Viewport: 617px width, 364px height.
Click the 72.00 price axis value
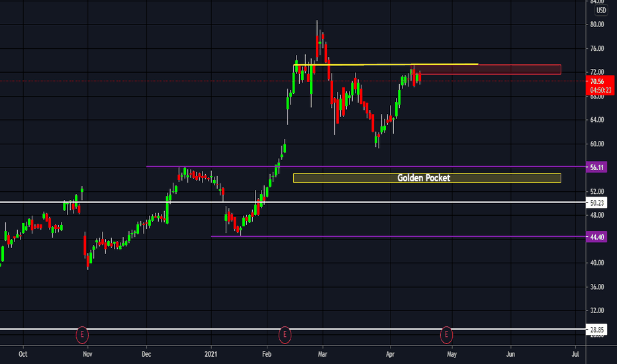tap(597, 72)
